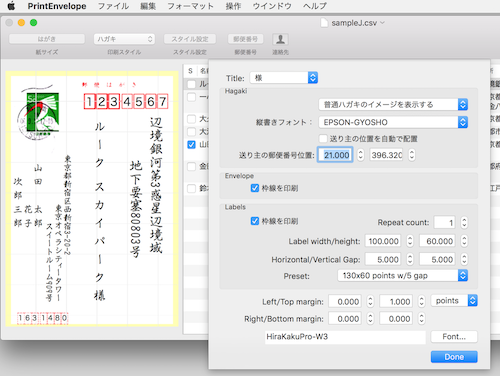500x376 pixels.
Task: Click the Vertical Gap stepper
Action: point(464,259)
